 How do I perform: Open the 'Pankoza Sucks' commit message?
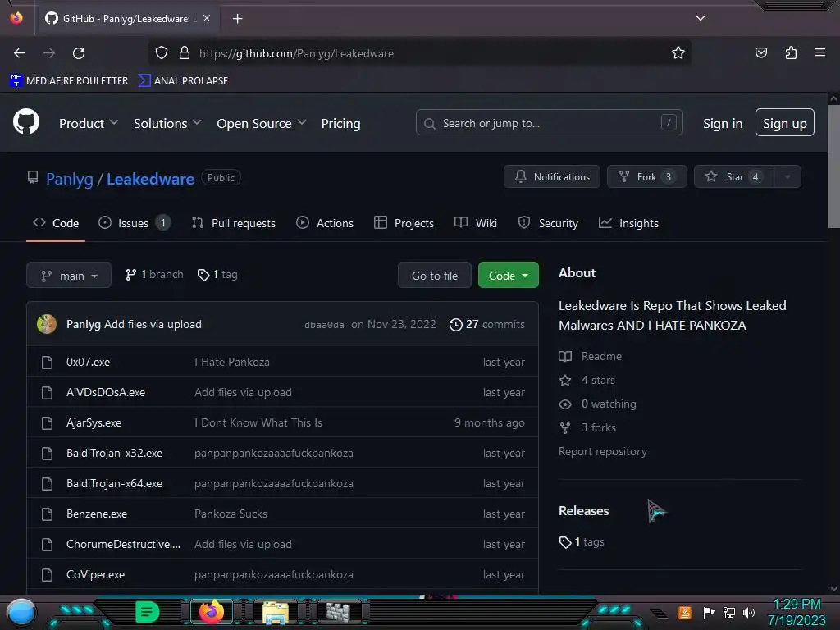click(231, 514)
